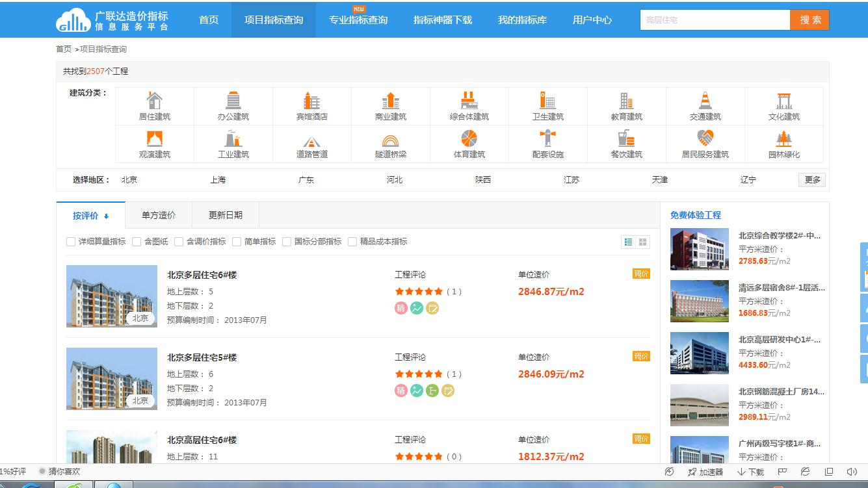Select the 卫生建筑 category icon

pyautogui.click(x=548, y=101)
